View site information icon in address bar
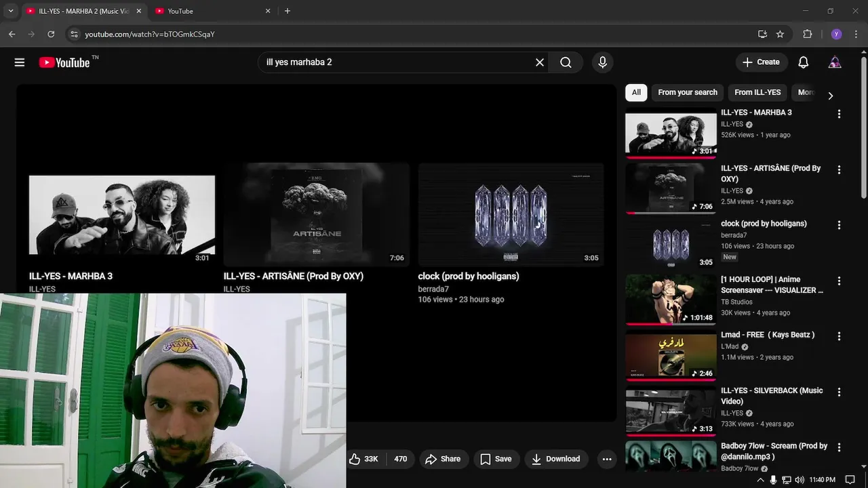The width and height of the screenshot is (868, 488). point(74,34)
